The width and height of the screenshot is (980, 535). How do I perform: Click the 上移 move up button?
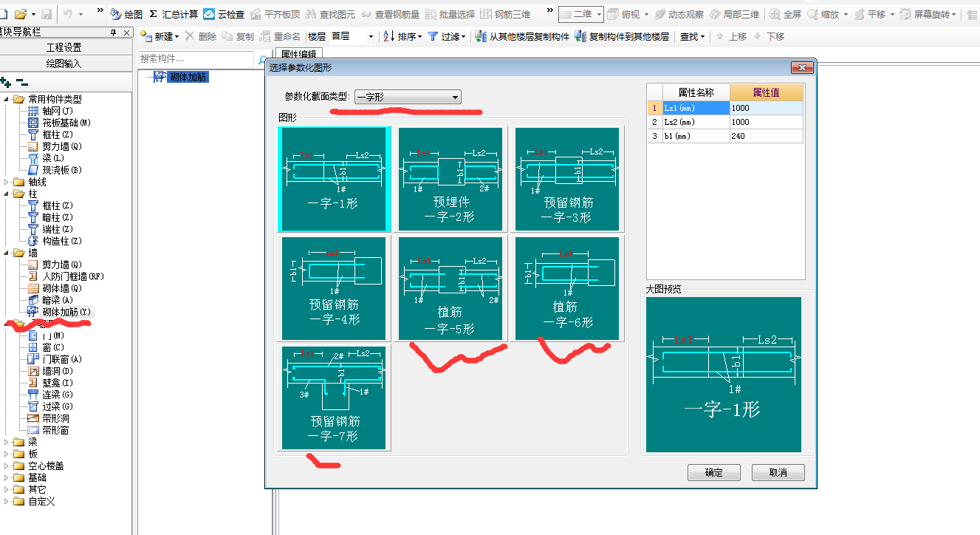(731, 36)
